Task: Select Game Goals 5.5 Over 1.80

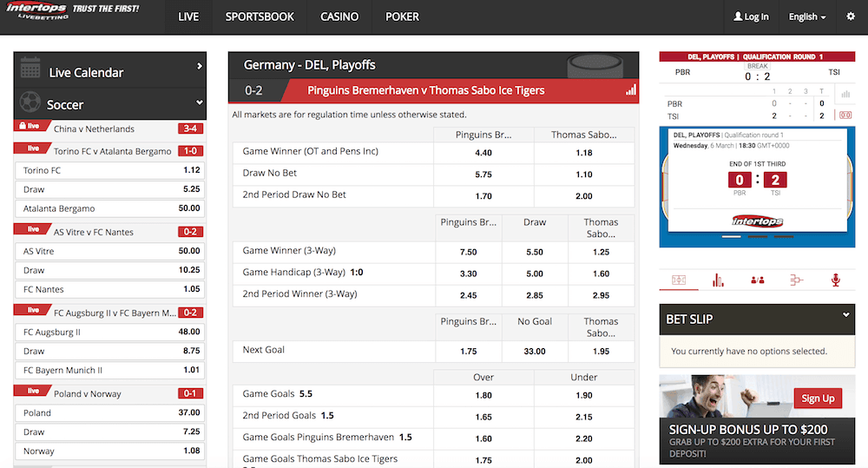Action: [483, 395]
